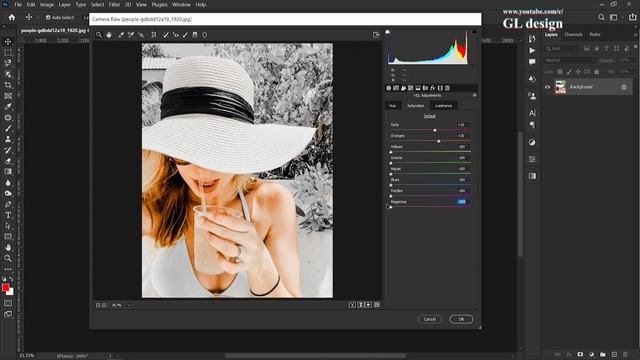Viewport: 640px width, 360px height.
Task: Switch to the Hue tab
Action: point(392,106)
